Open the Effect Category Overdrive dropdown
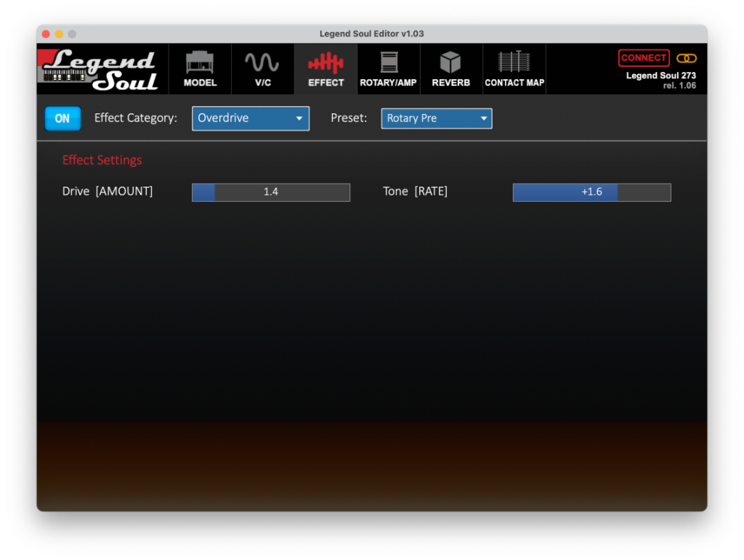 click(251, 118)
